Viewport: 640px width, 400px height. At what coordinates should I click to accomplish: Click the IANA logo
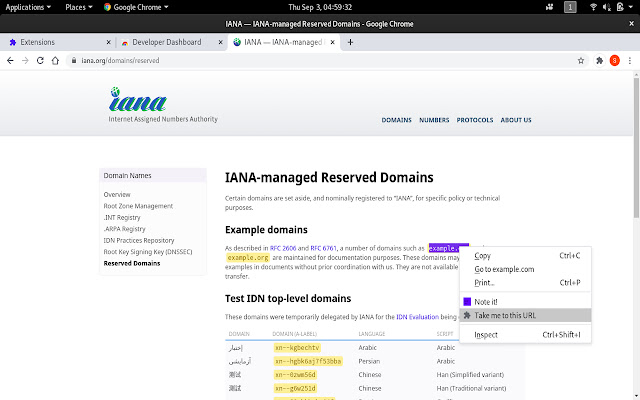(x=138, y=99)
